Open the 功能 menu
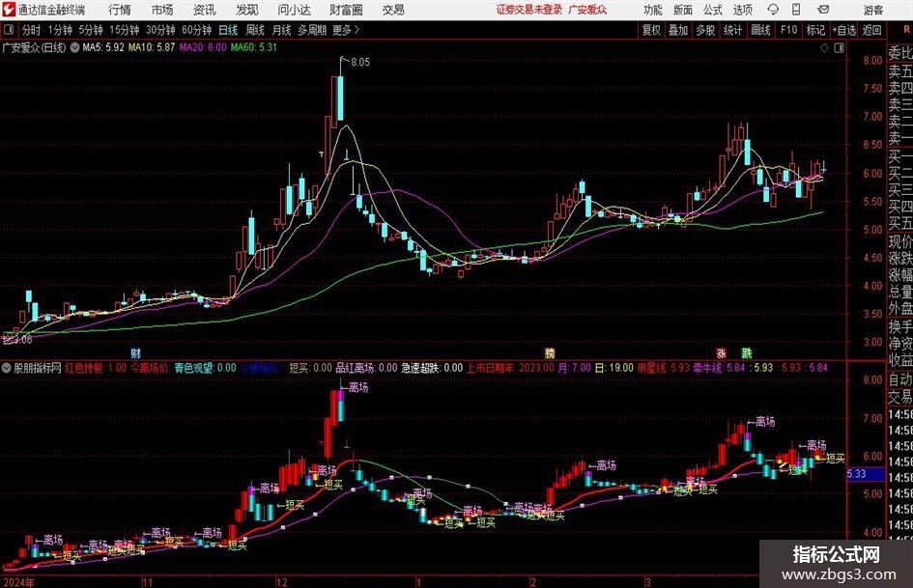The image size is (913, 588). point(653,10)
